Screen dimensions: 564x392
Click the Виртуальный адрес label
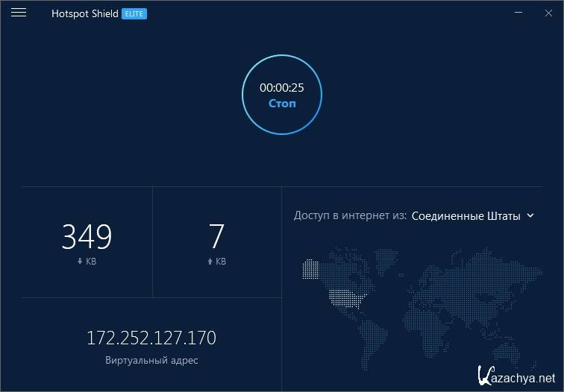coord(151,360)
